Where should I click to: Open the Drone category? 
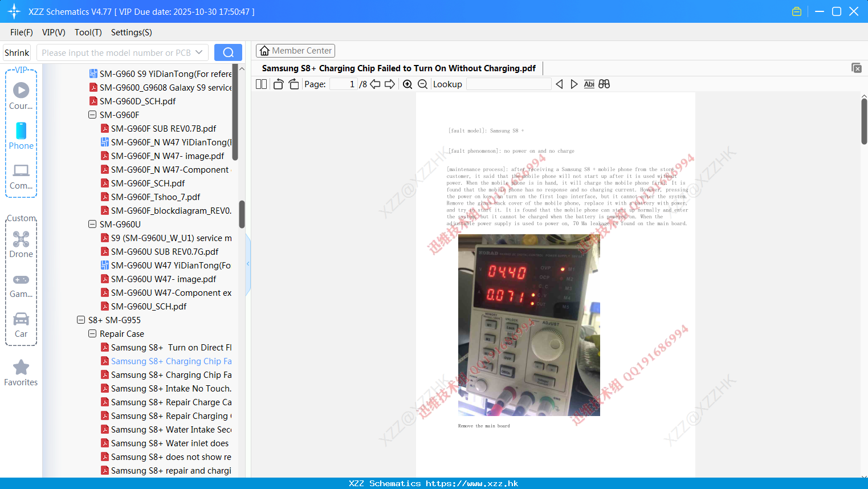pos(21,244)
